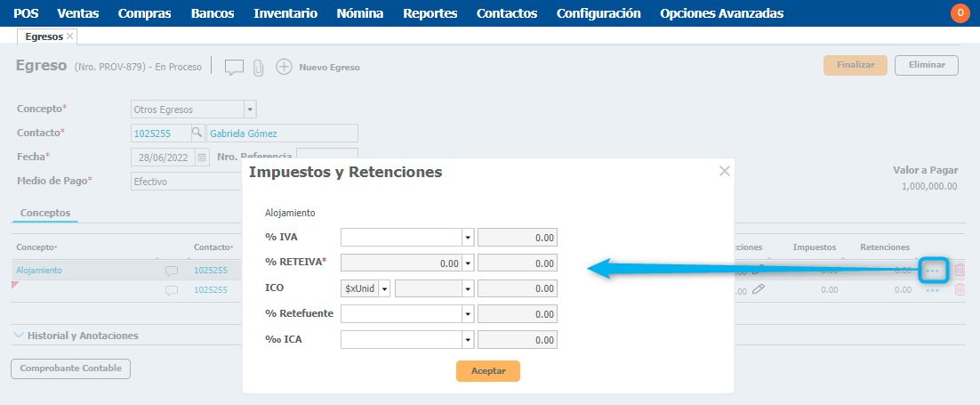Click the search magnifier next to contact 1025255
Image resolution: width=980 pixels, height=405 pixels.
pos(197,134)
